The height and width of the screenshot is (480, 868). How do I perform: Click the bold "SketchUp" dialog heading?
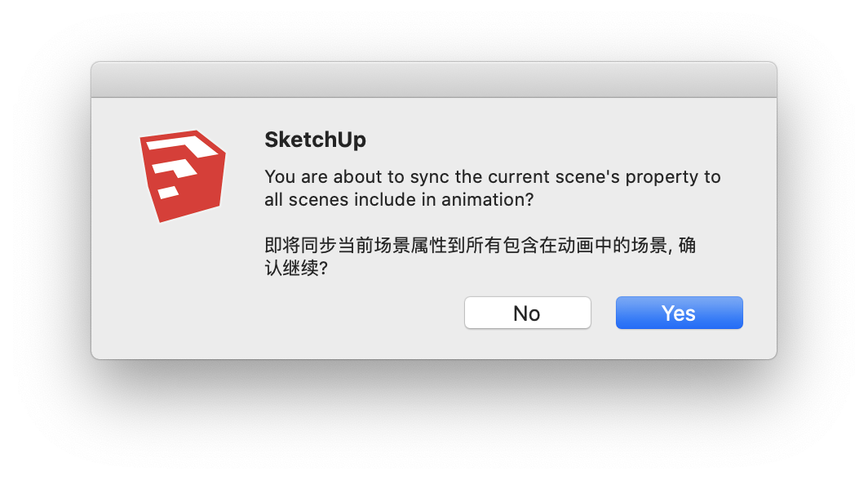pos(315,140)
